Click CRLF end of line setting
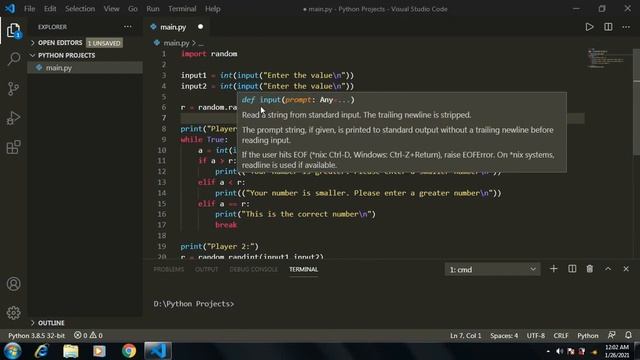 point(561,336)
